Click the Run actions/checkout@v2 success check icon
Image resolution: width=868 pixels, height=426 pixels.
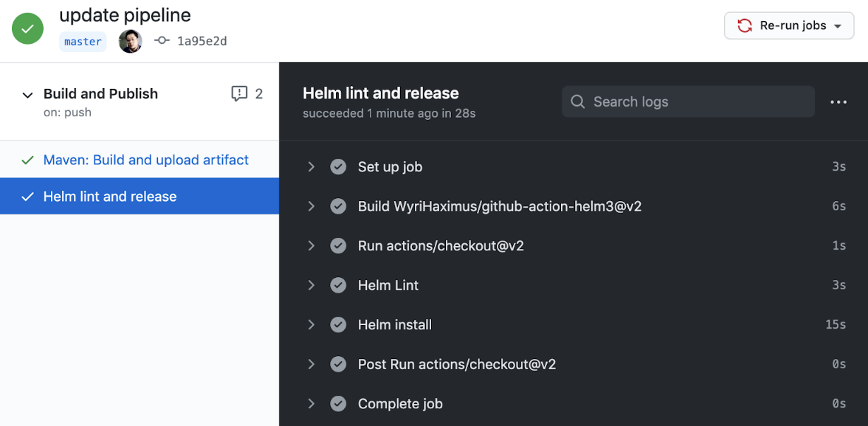(x=339, y=246)
